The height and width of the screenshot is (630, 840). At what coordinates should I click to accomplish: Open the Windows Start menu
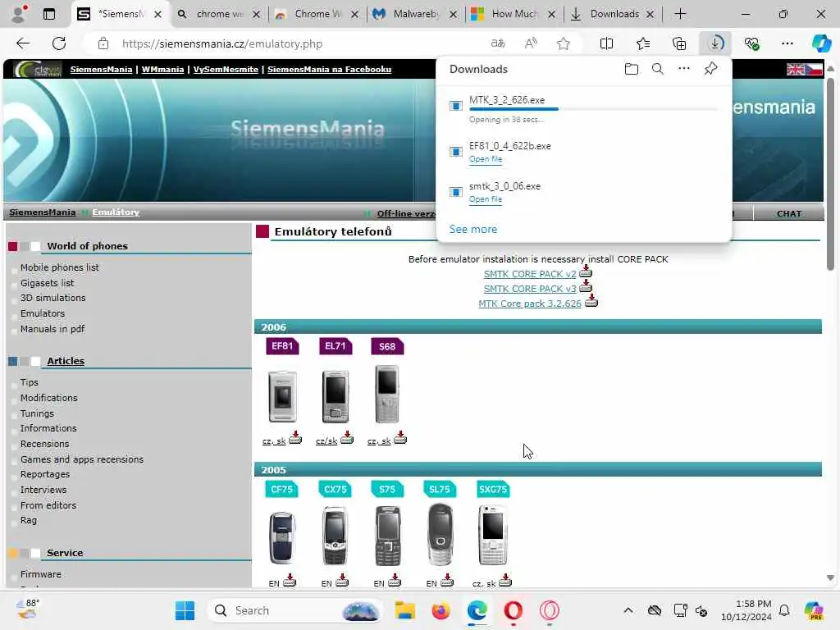point(185,610)
